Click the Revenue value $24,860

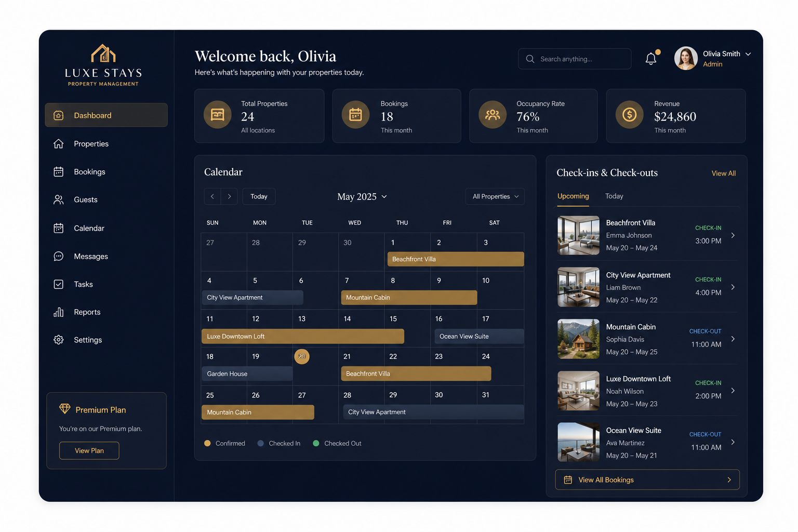675,117
